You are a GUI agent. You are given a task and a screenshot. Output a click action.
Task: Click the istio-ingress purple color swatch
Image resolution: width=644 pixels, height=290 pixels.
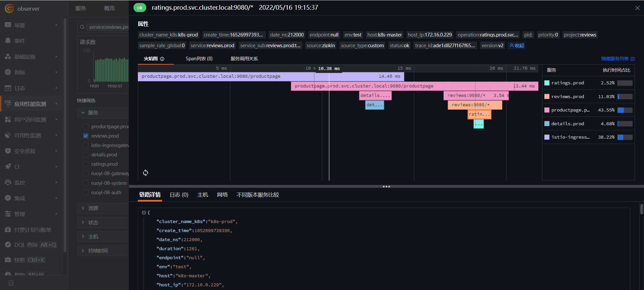click(547, 137)
